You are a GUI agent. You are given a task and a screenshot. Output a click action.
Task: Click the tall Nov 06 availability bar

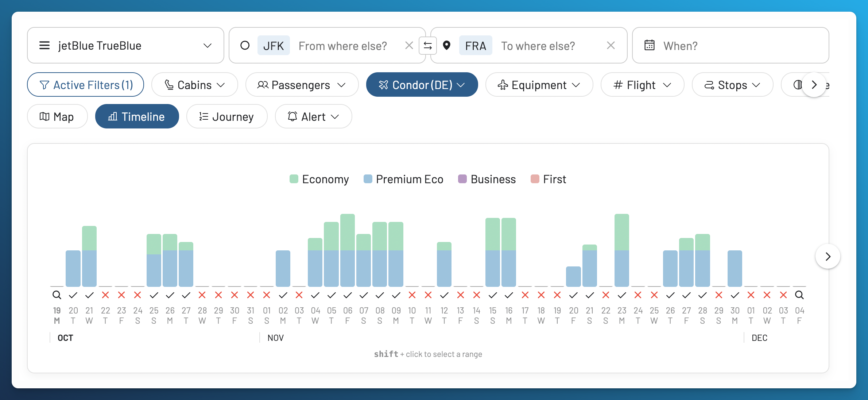348,250
